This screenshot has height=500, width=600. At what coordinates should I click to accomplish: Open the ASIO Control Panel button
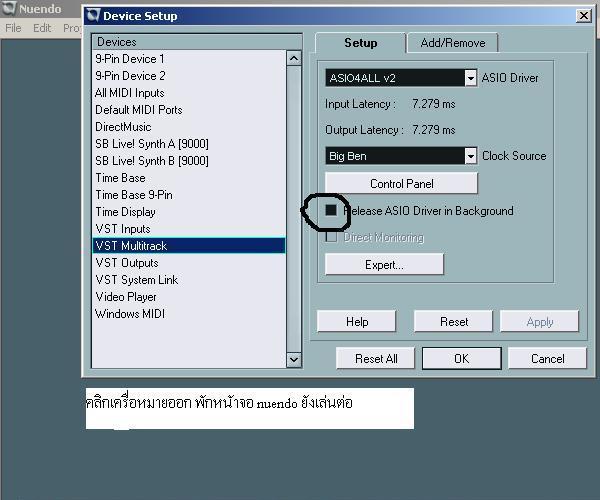[401, 184]
